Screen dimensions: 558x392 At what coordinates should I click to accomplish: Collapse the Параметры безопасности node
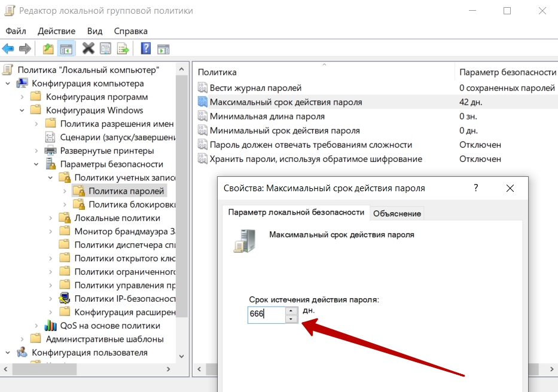(x=36, y=164)
